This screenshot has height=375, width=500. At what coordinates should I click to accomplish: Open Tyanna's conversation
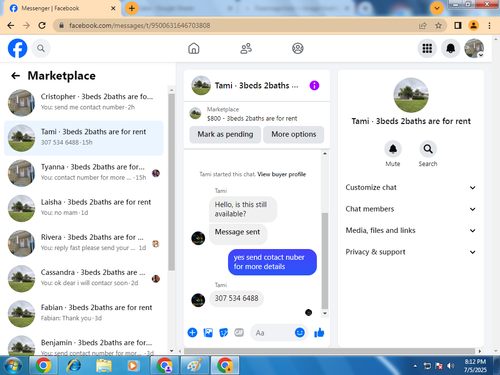[x=83, y=173]
